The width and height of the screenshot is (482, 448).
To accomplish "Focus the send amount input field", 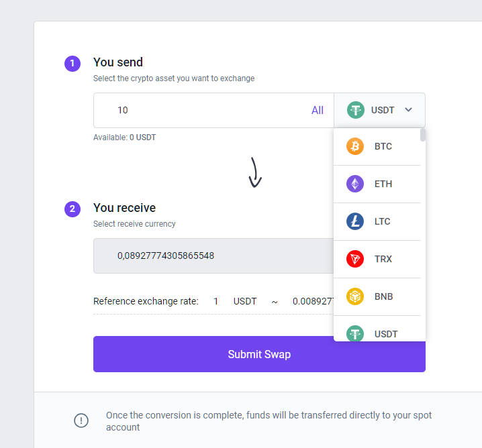I will pos(200,110).
